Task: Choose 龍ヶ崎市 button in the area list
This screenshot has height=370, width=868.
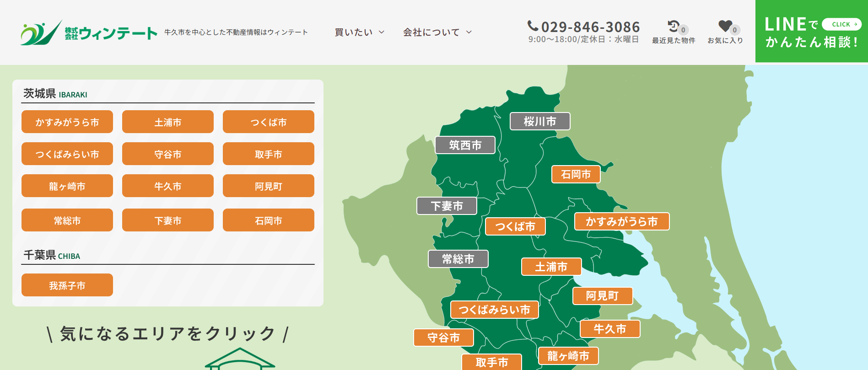Action: tap(67, 186)
